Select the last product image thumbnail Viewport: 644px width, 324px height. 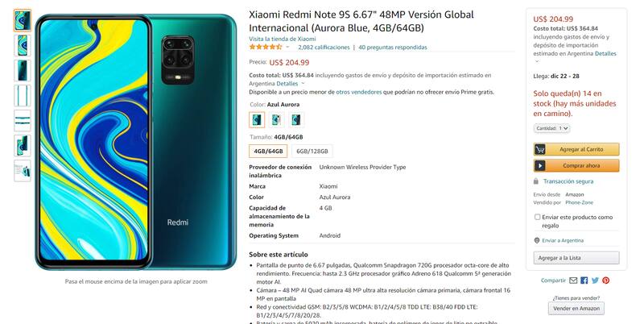click(23, 171)
